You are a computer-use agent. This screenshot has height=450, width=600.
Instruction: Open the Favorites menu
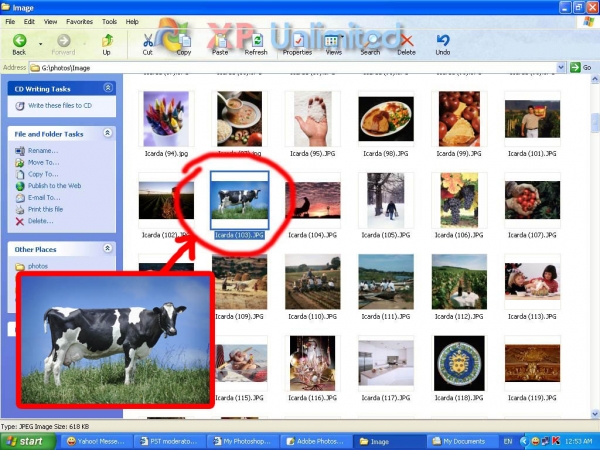[80, 22]
